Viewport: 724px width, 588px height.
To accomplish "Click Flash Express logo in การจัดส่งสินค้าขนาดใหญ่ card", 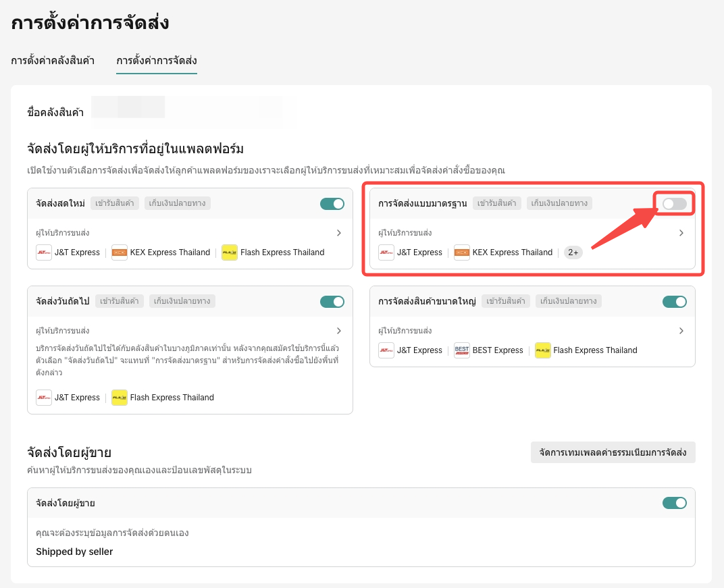I will point(543,350).
